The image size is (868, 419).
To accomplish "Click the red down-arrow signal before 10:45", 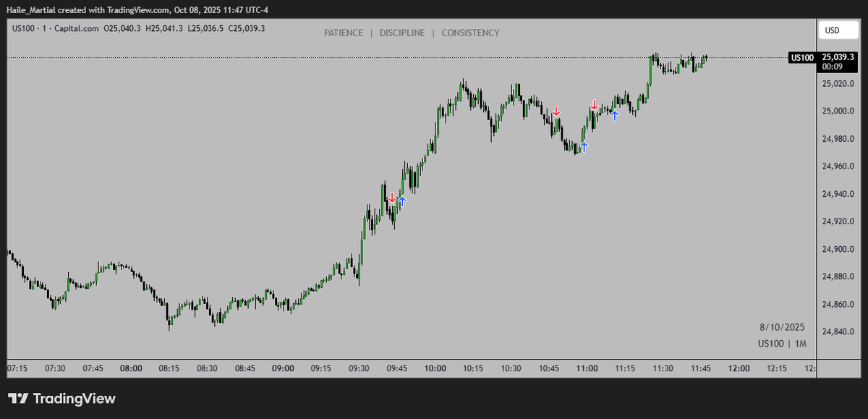I will tap(557, 111).
